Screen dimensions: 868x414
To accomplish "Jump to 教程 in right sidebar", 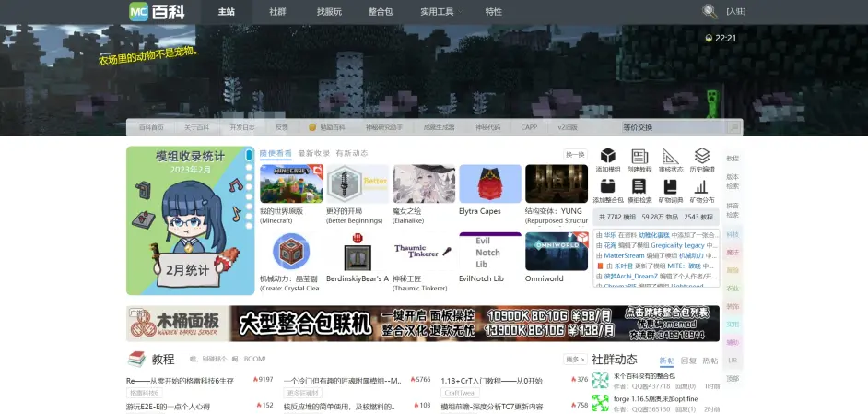I will tap(733, 159).
